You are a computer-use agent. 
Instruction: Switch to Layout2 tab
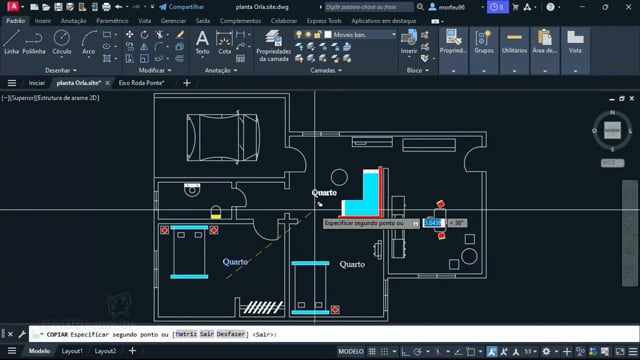pyautogui.click(x=105, y=351)
